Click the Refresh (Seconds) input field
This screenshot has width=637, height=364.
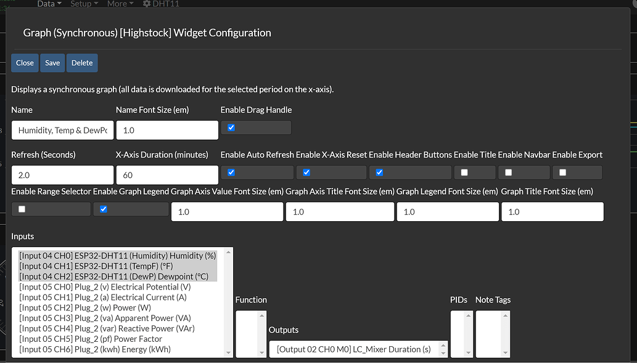click(62, 175)
